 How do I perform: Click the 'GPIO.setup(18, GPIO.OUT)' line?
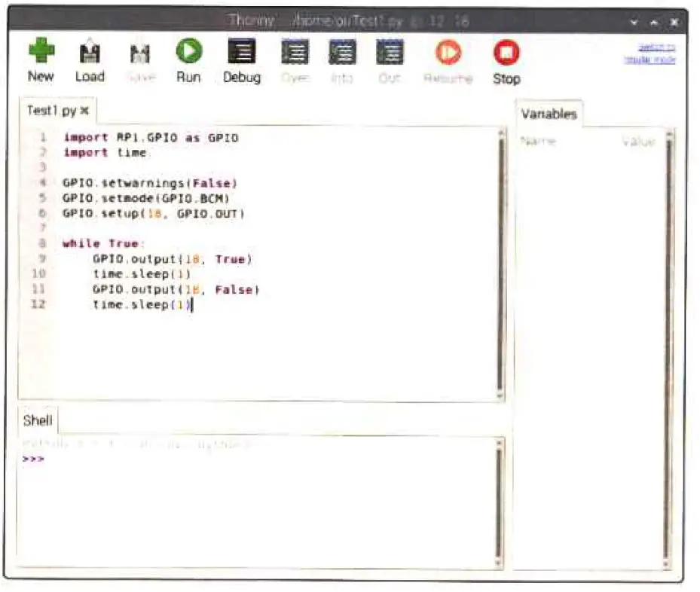(x=153, y=213)
